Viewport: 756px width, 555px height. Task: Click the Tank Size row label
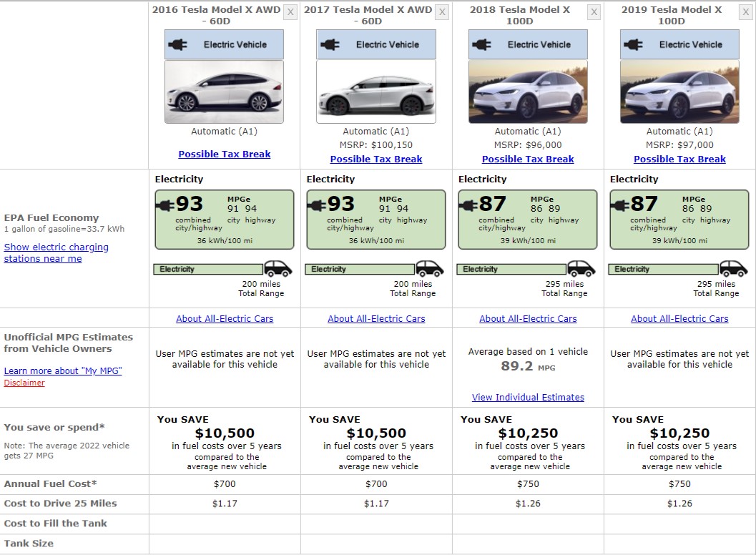[29, 544]
